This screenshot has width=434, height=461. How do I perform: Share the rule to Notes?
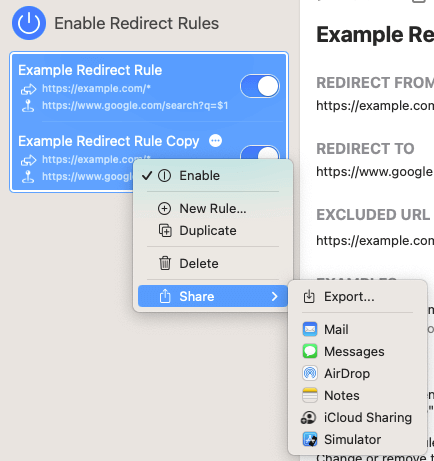[x=357, y=395]
